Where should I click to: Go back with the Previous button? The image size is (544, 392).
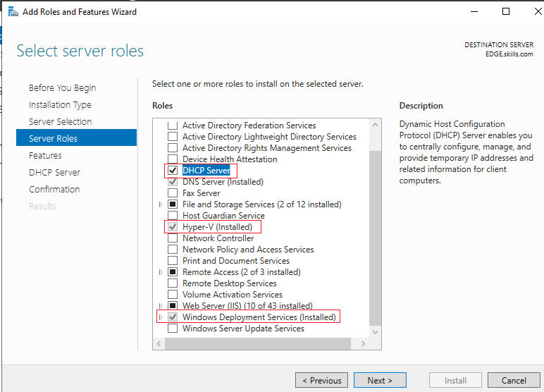321,380
